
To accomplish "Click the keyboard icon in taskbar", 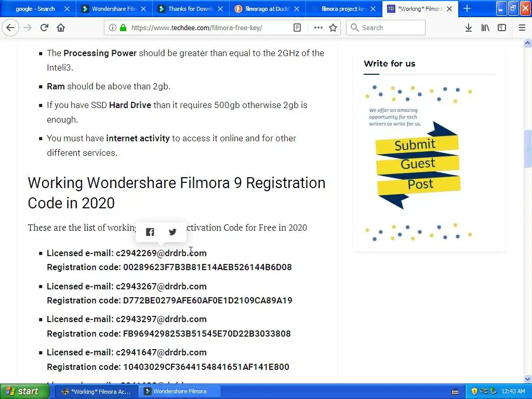I will pyautogui.click(x=455, y=392).
